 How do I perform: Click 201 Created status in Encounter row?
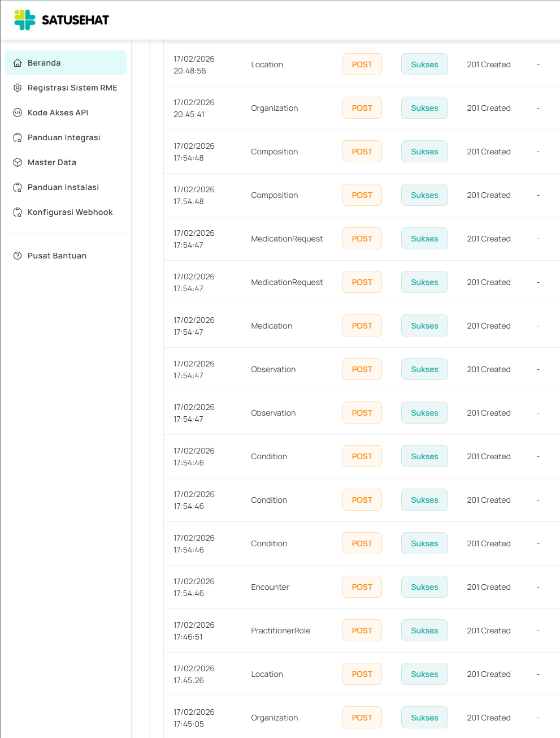coord(489,587)
